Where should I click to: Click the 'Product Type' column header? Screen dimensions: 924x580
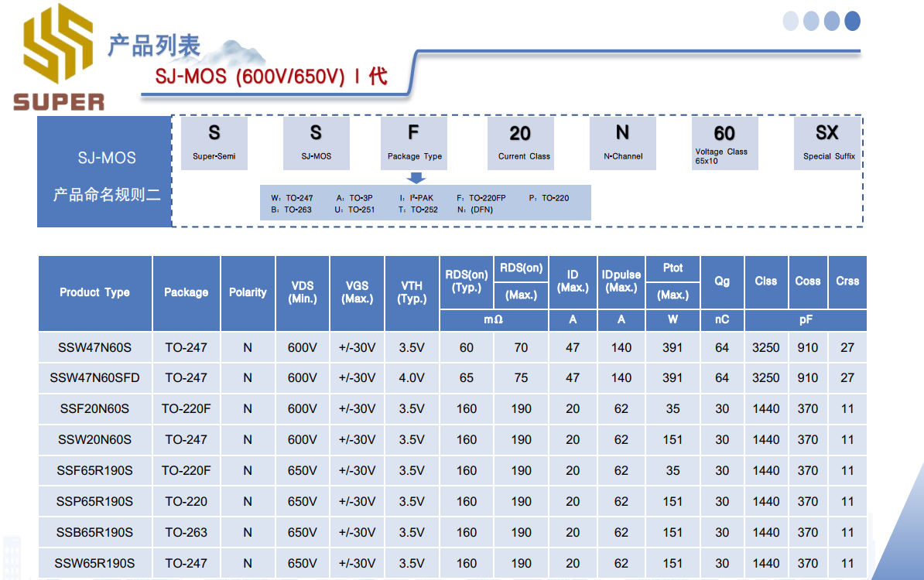click(x=95, y=292)
